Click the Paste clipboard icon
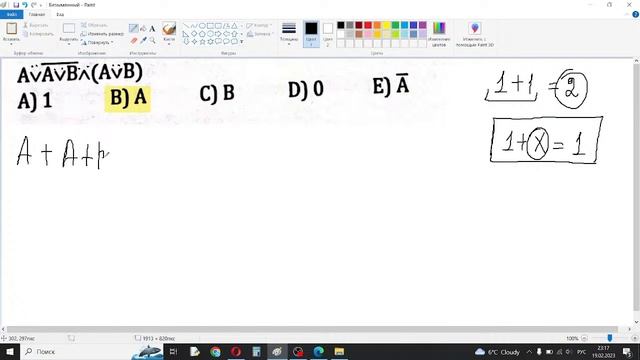 11,28
